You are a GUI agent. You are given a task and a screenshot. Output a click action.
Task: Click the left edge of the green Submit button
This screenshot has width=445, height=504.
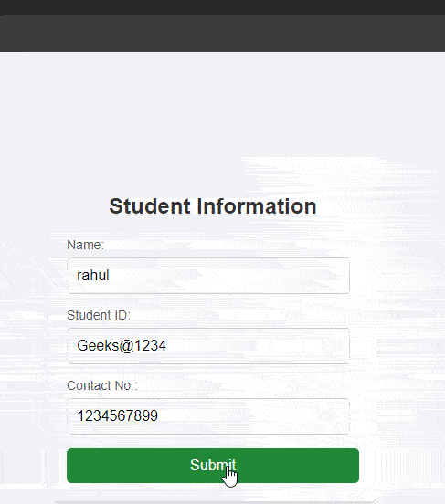[x=72, y=466]
